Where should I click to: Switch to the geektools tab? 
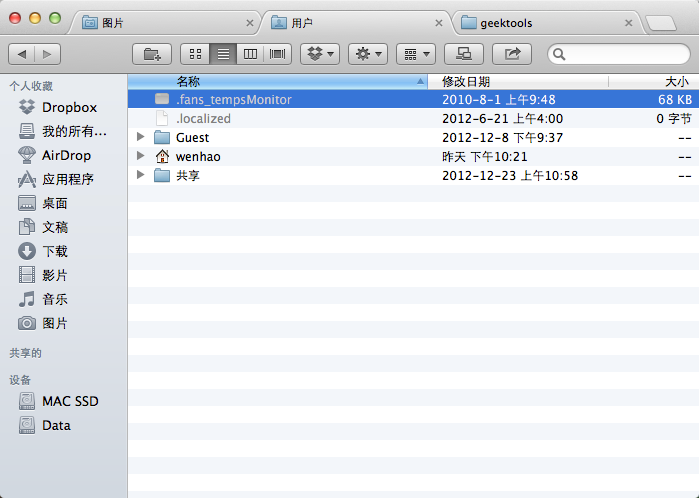pyautogui.click(x=547, y=21)
